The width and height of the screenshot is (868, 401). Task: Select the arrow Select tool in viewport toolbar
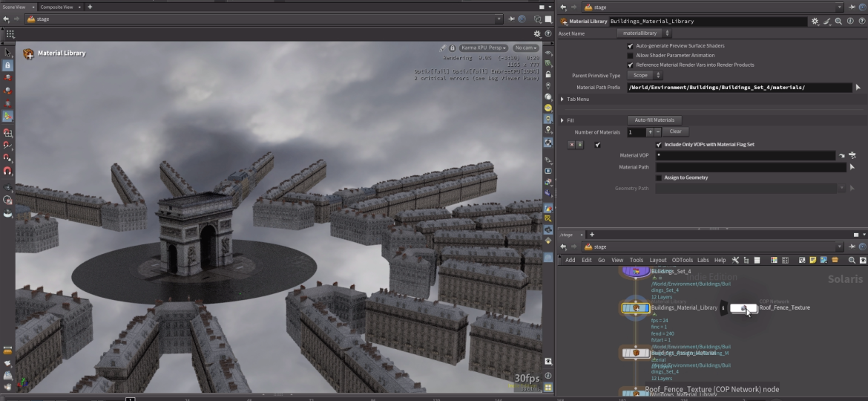tap(7, 53)
